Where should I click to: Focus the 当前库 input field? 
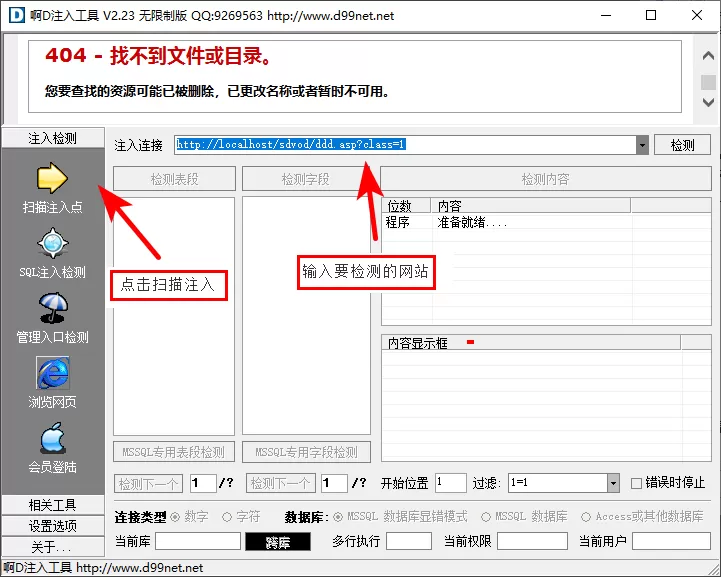pyautogui.click(x=198, y=541)
